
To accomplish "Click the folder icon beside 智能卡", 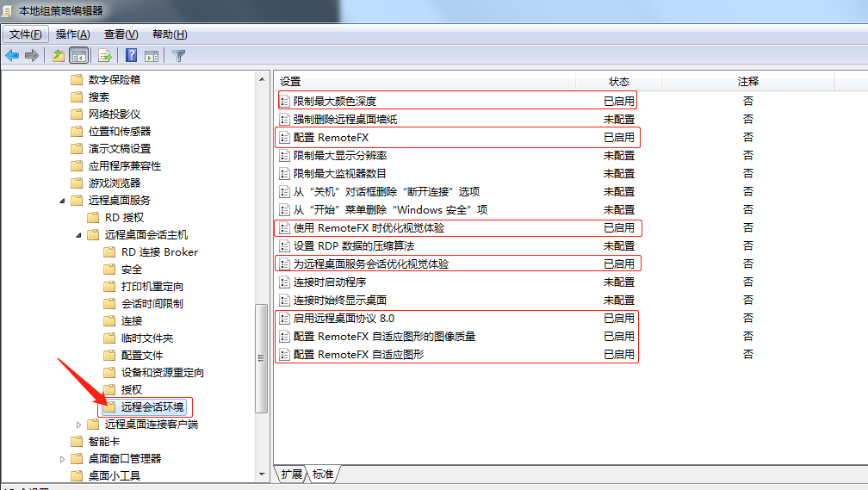I will (77, 441).
